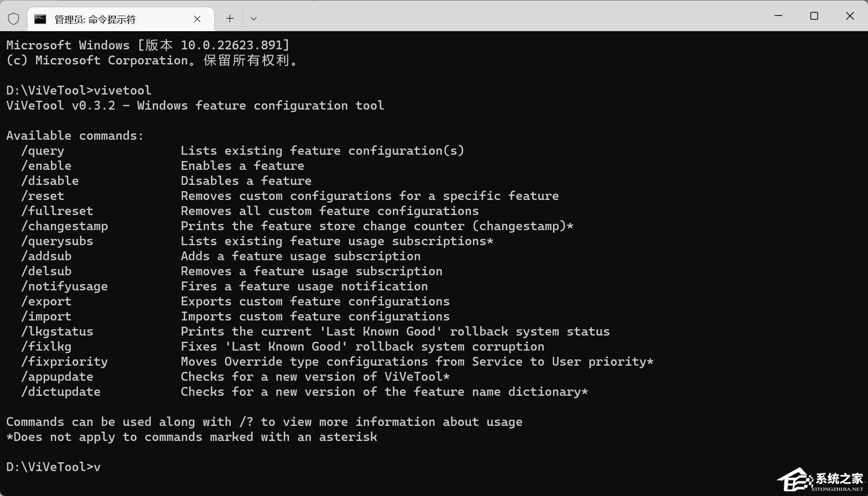The image size is (868, 496).
Task: Expand the new tab profile dropdown
Action: [254, 19]
